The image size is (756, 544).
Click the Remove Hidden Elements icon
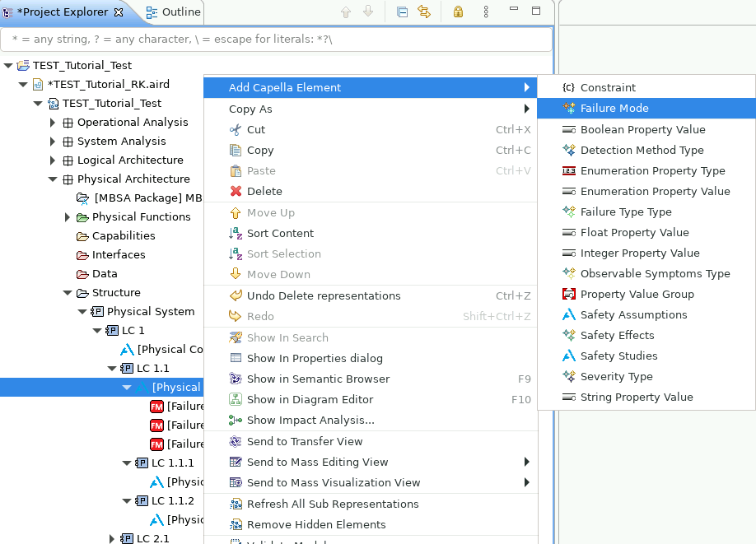(x=236, y=525)
